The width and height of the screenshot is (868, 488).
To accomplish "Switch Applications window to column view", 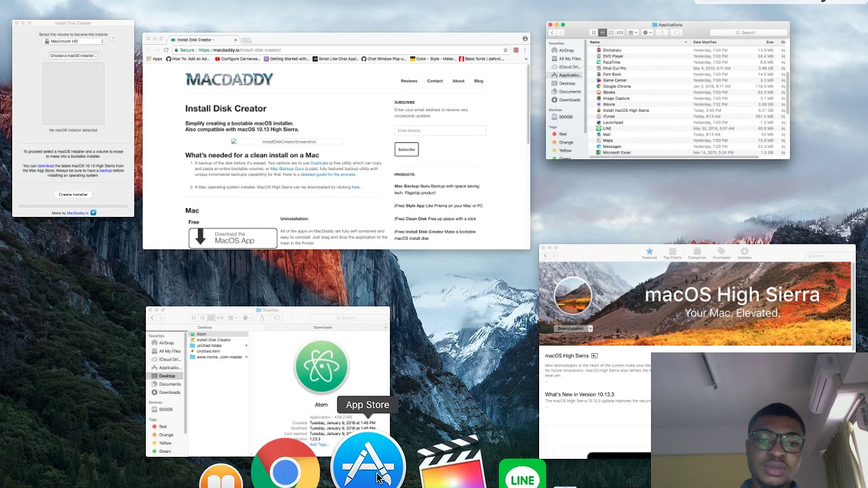I will coord(611,33).
